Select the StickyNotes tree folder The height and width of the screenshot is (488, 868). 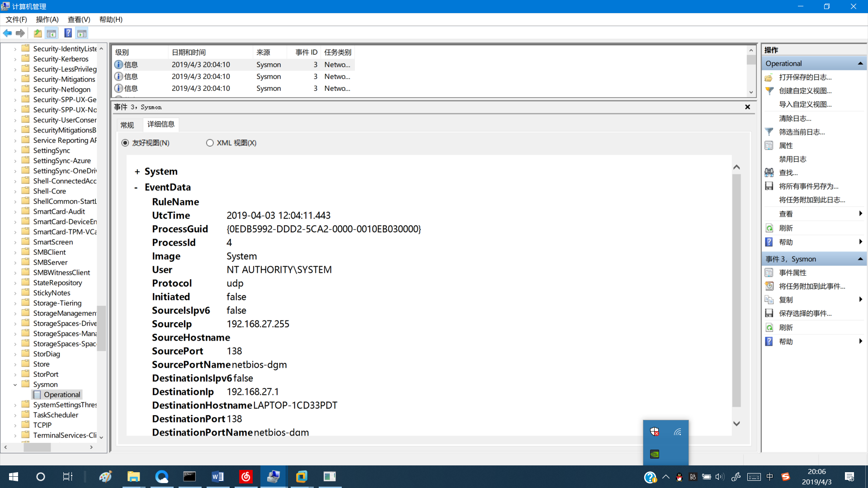pyautogui.click(x=52, y=293)
